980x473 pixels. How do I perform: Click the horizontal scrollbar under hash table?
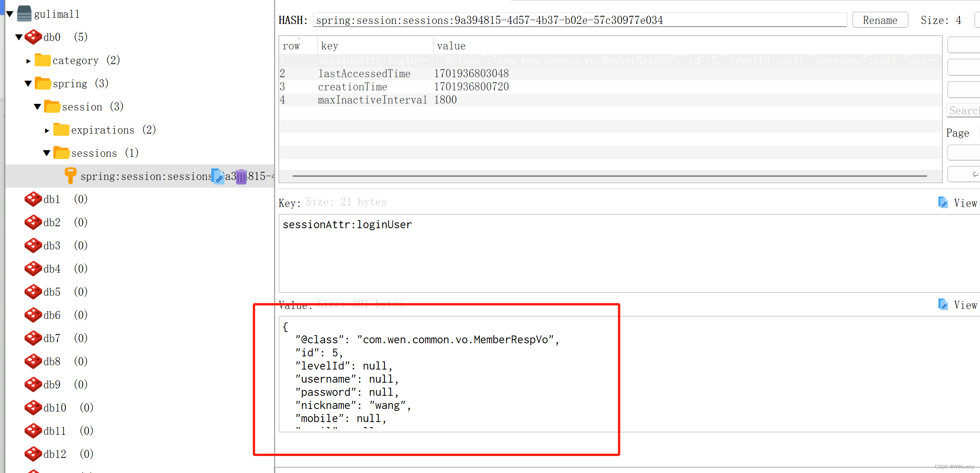coord(609,176)
